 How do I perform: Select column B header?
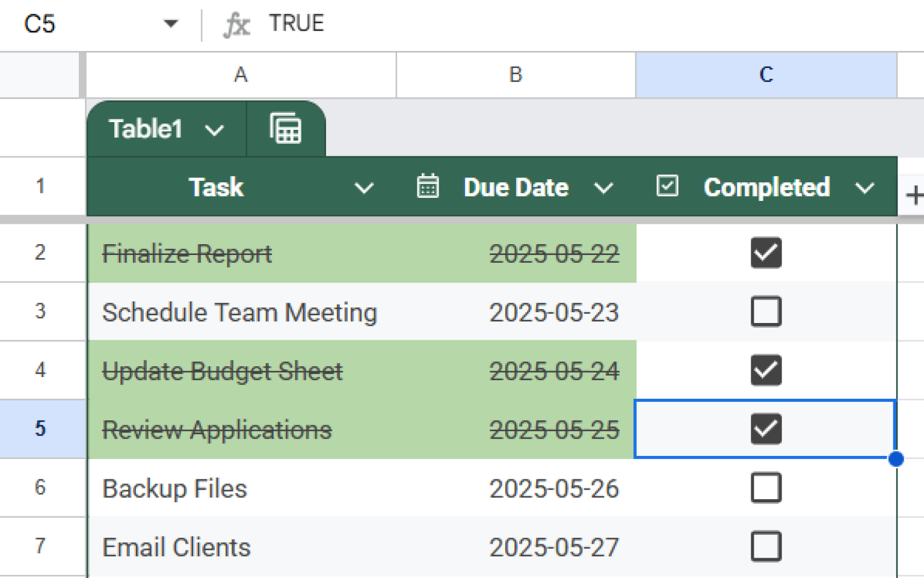click(x=515, y=75)
